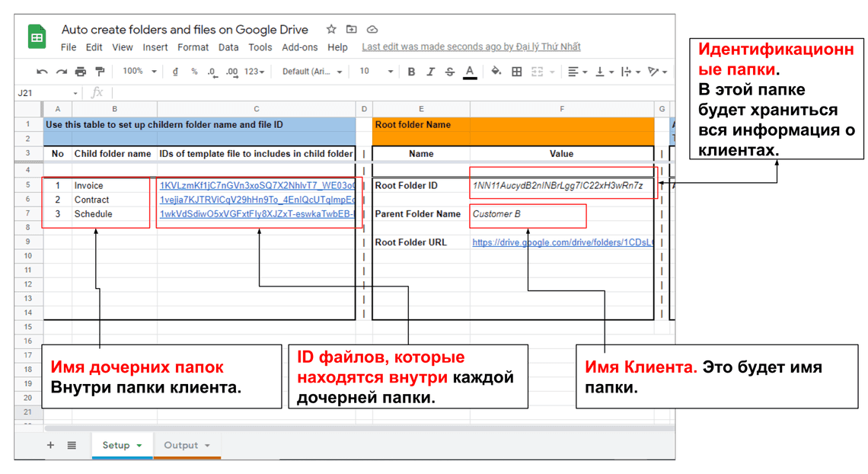Viewport: 868px width, 474px height.
Task: Toggle italic formatting
Action: click(430, 72)
